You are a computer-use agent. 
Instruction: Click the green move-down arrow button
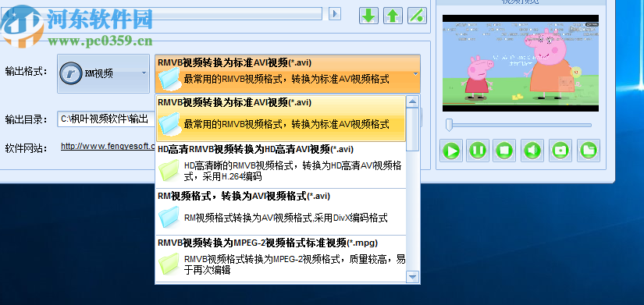pos(368,16)
